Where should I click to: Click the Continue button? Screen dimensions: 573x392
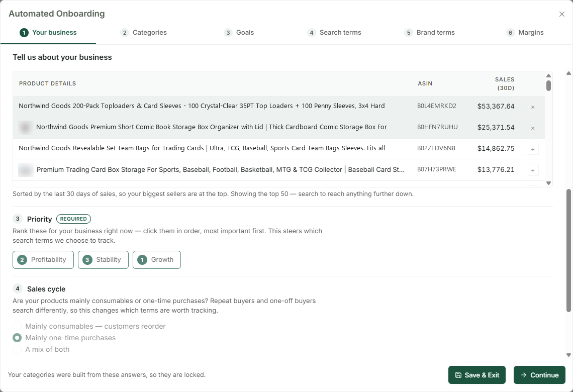[539, 375]
